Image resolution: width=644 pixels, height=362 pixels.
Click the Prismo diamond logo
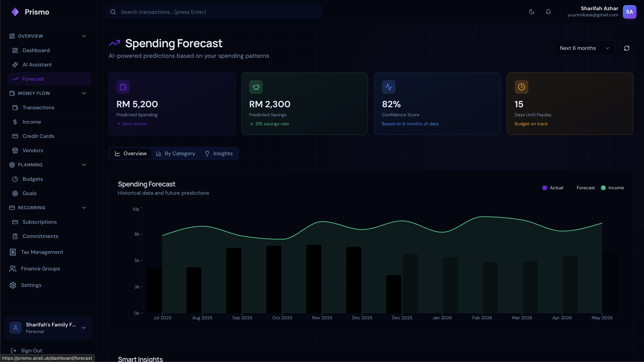[x=15, y=12]
